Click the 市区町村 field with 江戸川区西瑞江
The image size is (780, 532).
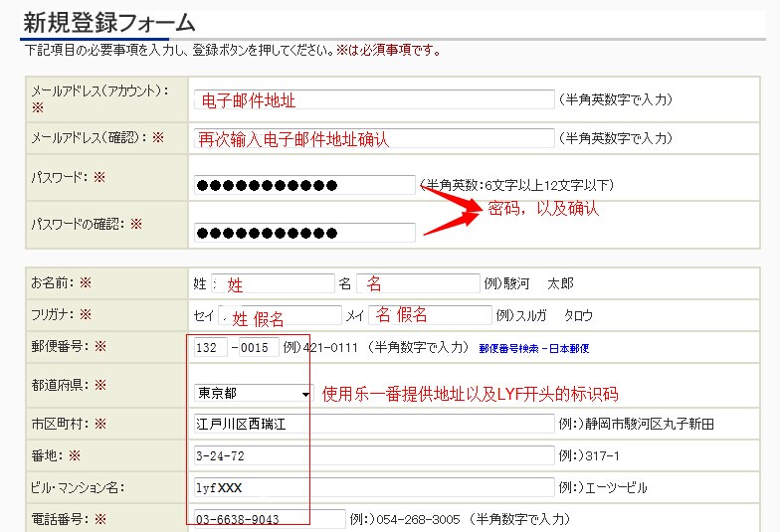click(x=374, y=425)
